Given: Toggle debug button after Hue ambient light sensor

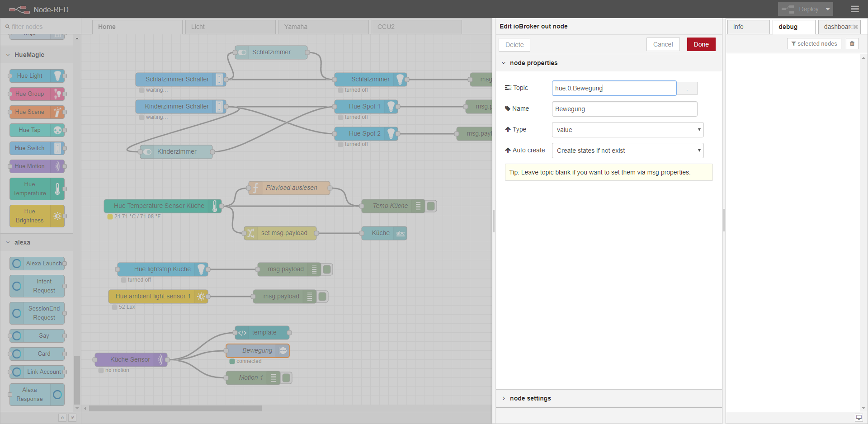Looking at the screenshot, I should pyautogui.click(x=322, y=297).
